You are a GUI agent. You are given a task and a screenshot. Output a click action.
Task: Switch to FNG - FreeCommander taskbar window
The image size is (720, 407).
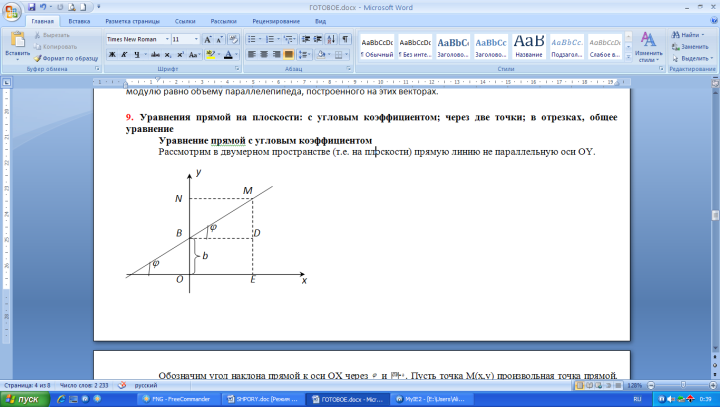point(179,399)
